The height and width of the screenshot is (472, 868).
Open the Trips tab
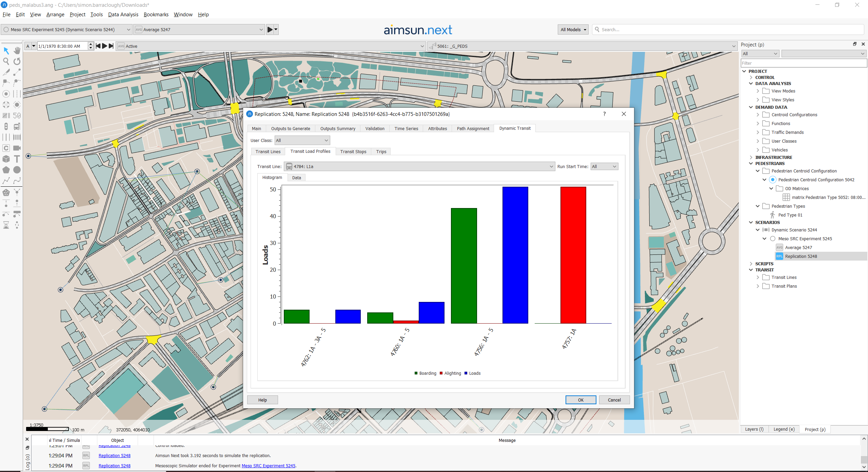click(x=381, y=151)
